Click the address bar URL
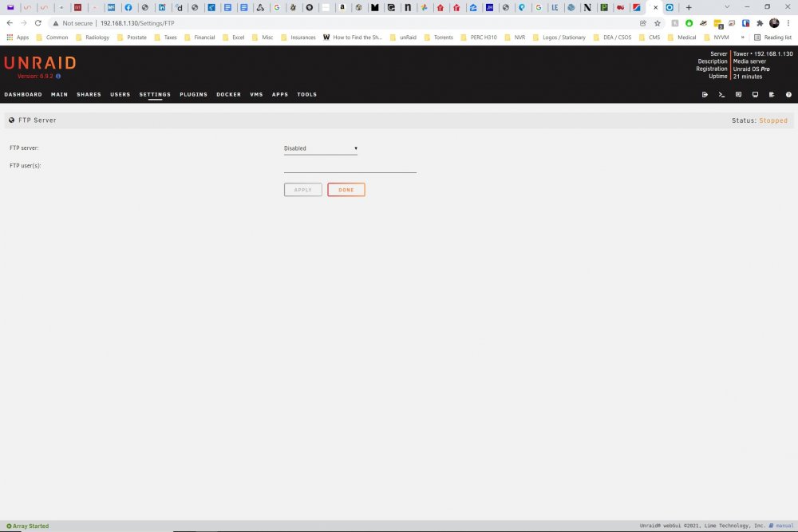798x532 pixels. [137, 23]
